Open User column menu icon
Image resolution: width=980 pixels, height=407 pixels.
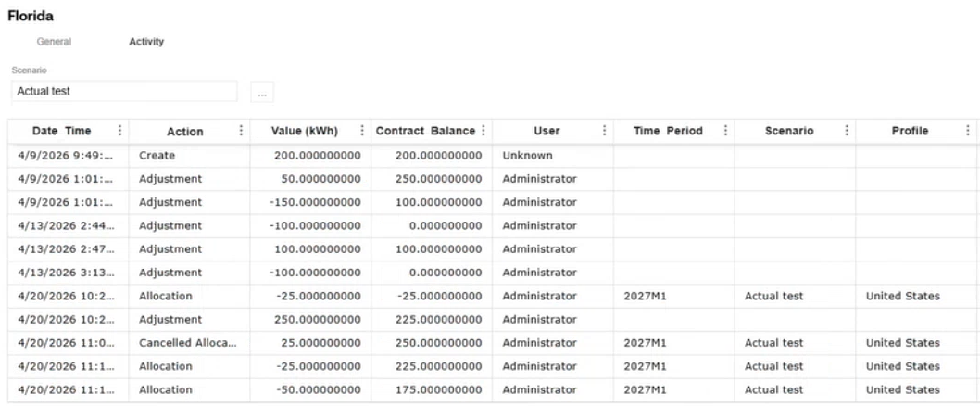point(604,131)
